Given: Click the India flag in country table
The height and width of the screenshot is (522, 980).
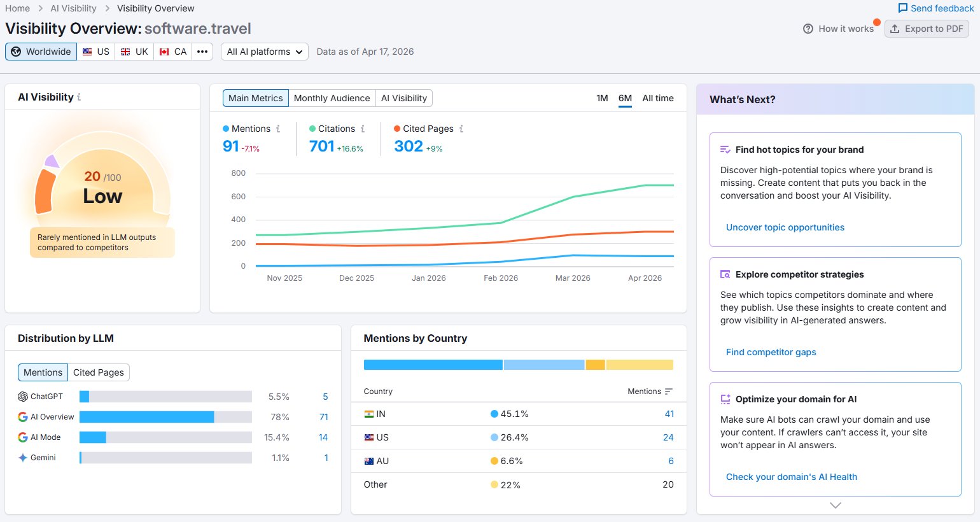Looking at the screenshot, I should [369, 414].
